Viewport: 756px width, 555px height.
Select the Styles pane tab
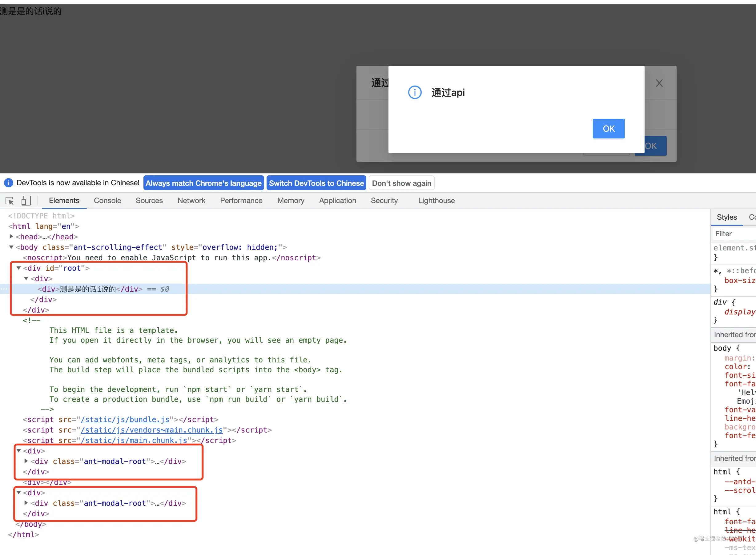(x=726, y=217)
